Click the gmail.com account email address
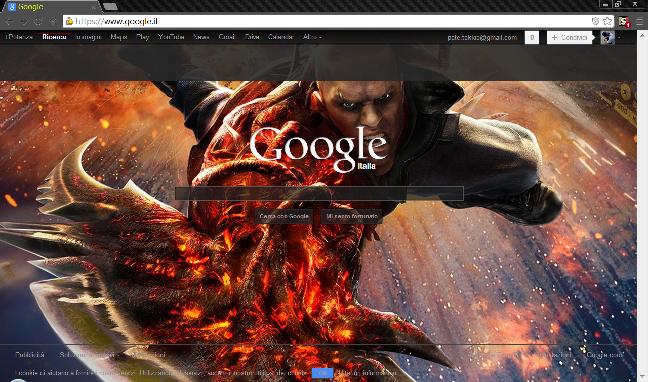The height and width of the screenshot is (382, 648). pyautogui.click(x=482, y=37)
